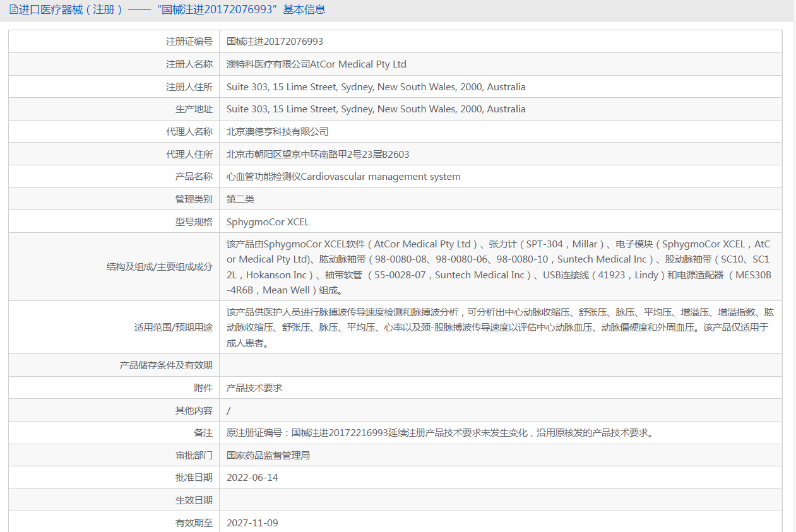Click the 注册人名称 label

tap(189, 64)
